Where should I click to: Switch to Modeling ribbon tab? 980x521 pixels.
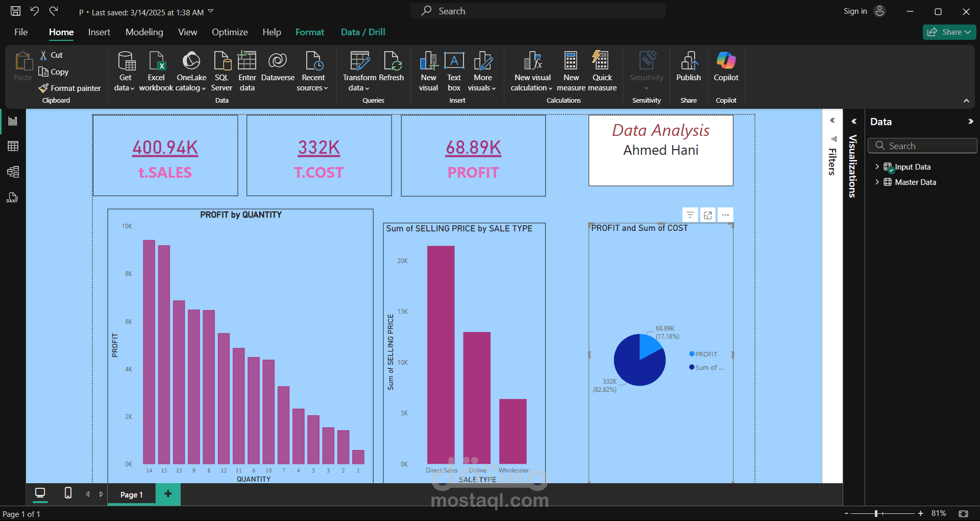pyautogui.click(x=144, y=32)
